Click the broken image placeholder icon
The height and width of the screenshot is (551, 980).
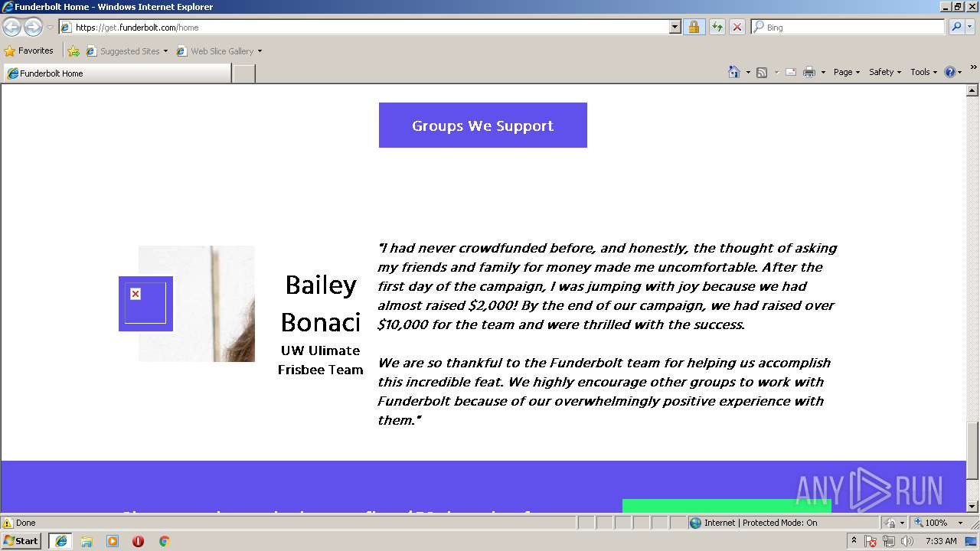(136, 294)
